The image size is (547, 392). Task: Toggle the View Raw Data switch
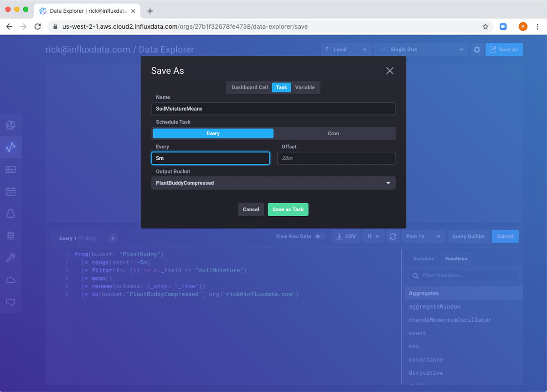320,236
